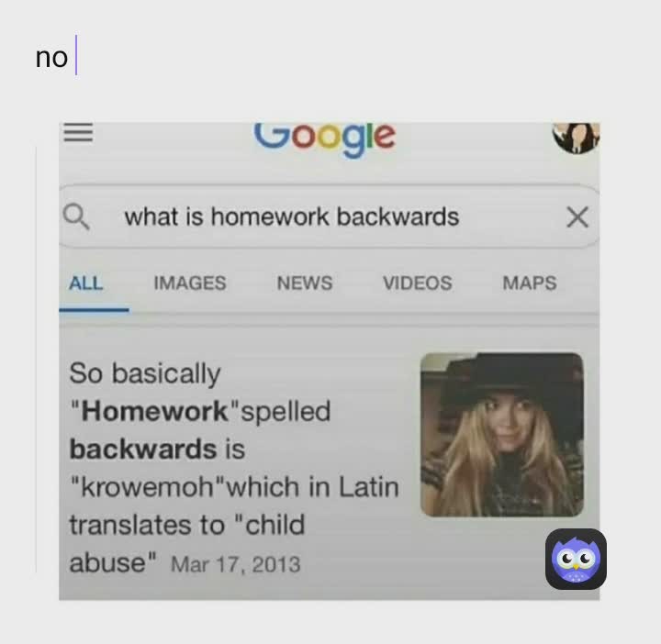The width and height of the screenshot is (661, 644).
Task: Select the ALL results tab
Action: (x=86, y=283)
